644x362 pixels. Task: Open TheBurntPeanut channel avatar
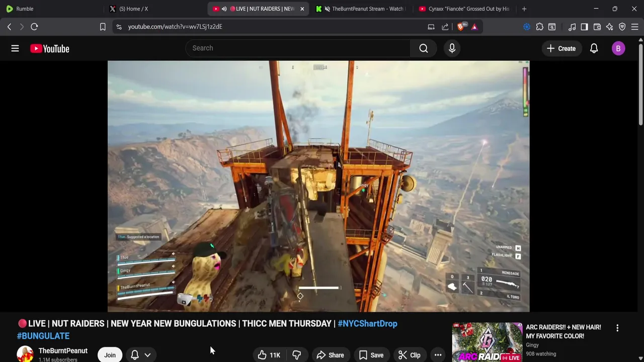pos(25,354)
